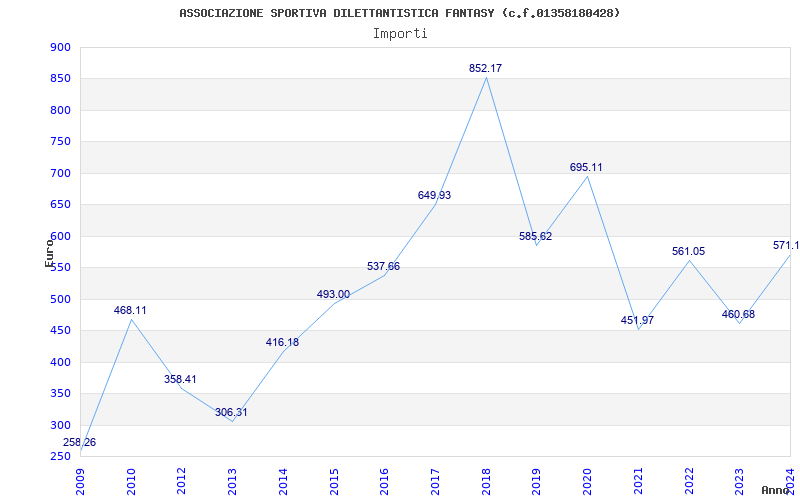Image resolution: width=800 pixels, height=500 pixels.
Task: Click the Euro axis label
Action: click(x=49, y=253)
